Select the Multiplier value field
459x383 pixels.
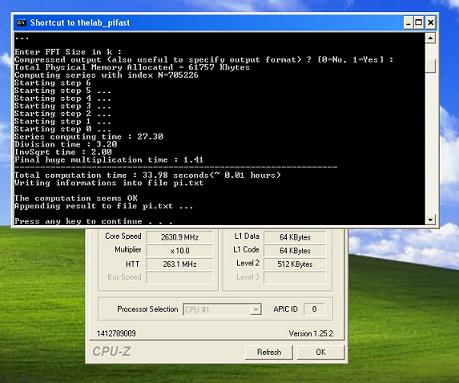[179, 251]
